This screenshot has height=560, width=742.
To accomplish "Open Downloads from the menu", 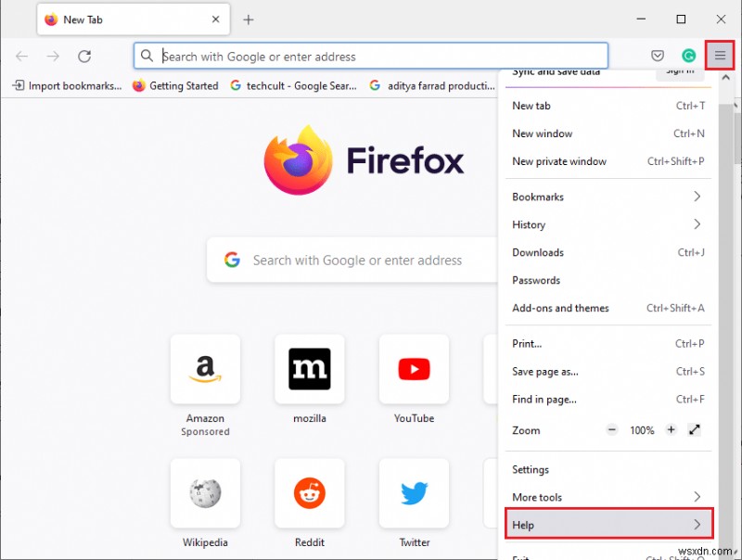I will click(x=608, y=252).
